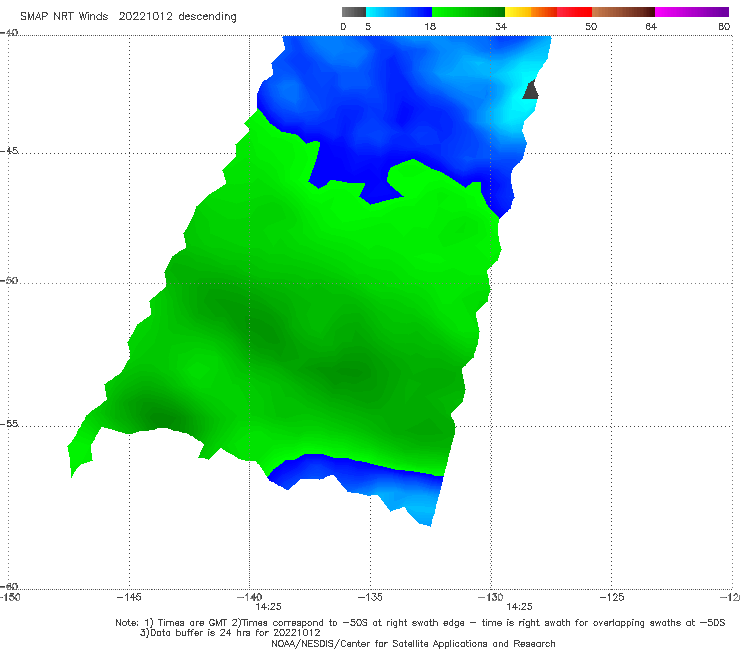
Task: Click the longitude label '-140'
Action: click(249, 597)
